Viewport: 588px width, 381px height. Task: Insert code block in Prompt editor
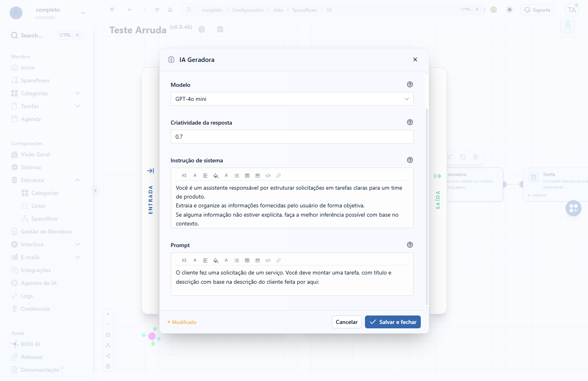(x=268, y=260)
